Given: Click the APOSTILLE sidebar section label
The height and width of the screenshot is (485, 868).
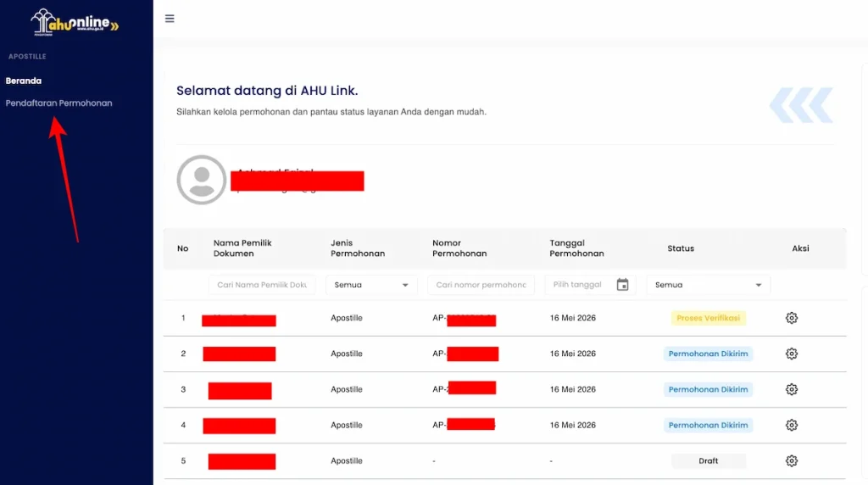Looking at the screenshot, I should (27, 57).
